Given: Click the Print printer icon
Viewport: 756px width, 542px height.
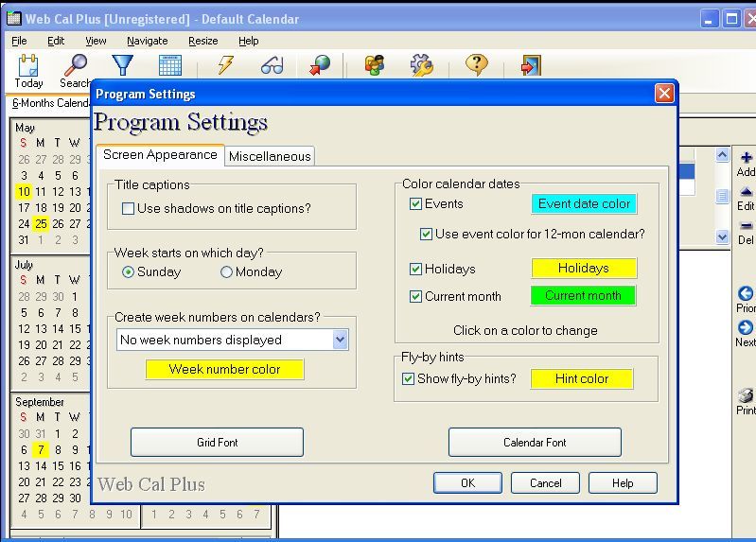Looking at the screenshot, I should (746, 395).
